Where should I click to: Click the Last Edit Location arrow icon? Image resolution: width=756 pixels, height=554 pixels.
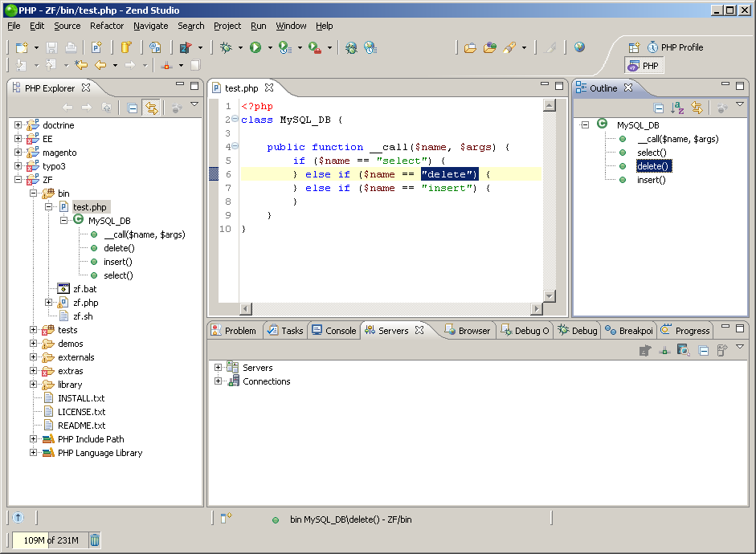81,65
